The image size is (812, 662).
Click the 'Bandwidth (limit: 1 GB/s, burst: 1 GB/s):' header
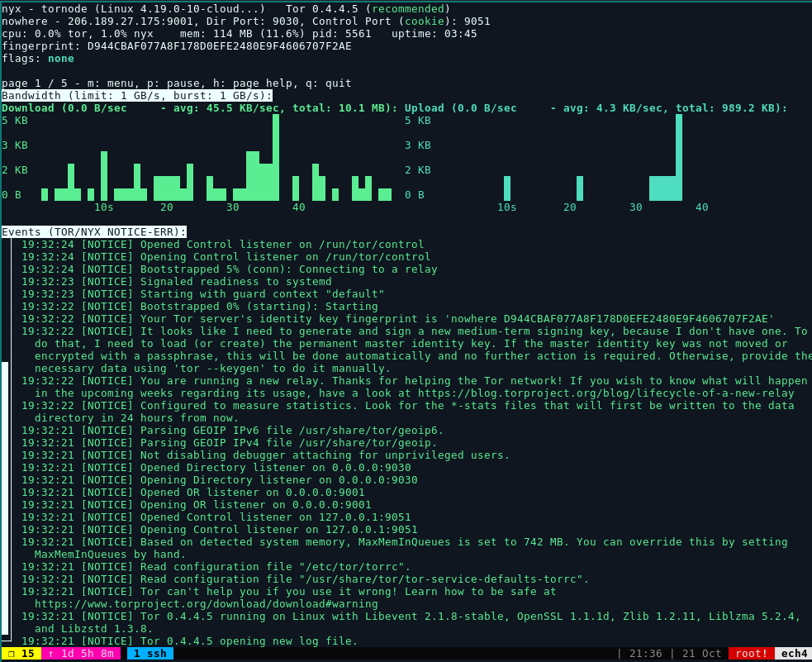[x=137, y=96]
